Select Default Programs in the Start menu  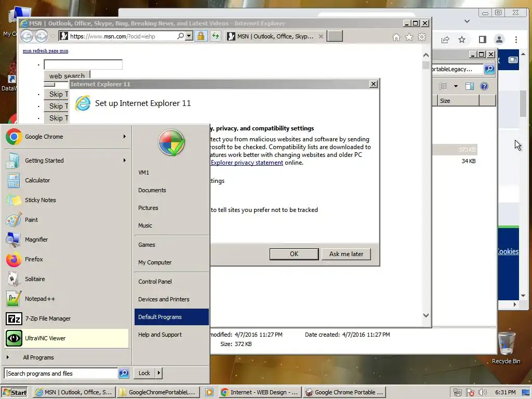tap(171, 317)
